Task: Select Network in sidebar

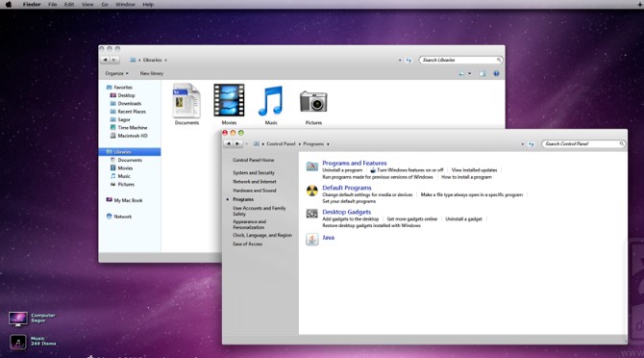Action: [119, 217]
